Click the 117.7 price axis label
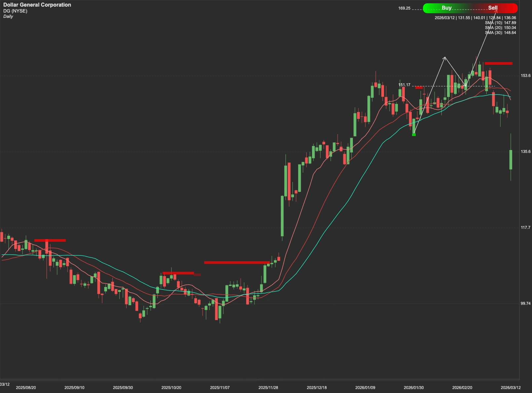The width and height of the screenshot is (532, 393). pos(526,228)
